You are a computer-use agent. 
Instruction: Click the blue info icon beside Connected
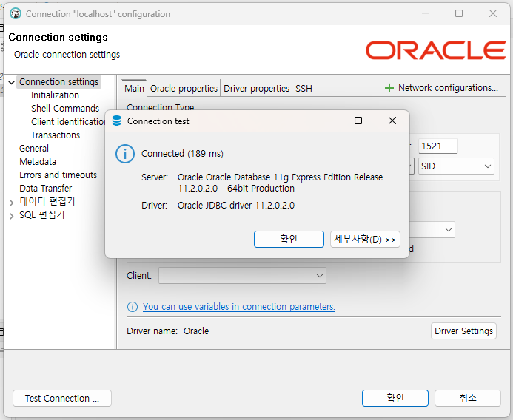pos(124,154)
